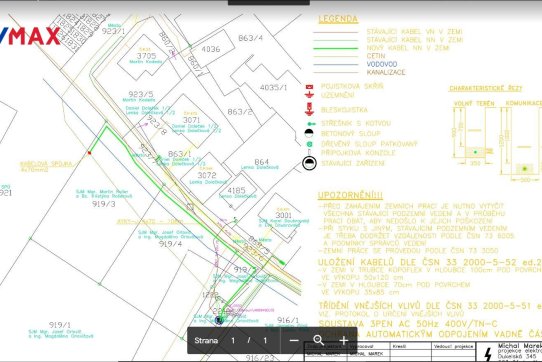Click the red cable joint marker
542x362 pixels.
pyautogui.click(x=90, y=152)
